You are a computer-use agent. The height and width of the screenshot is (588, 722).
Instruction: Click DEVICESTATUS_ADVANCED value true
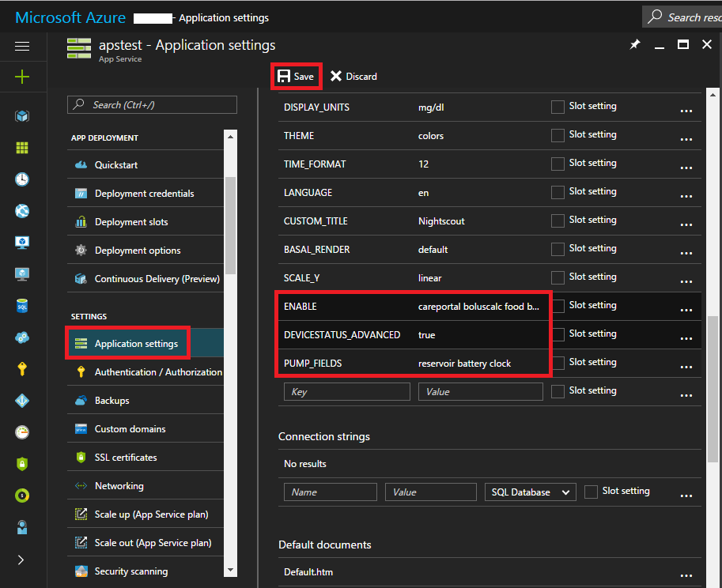click(426, 335)
